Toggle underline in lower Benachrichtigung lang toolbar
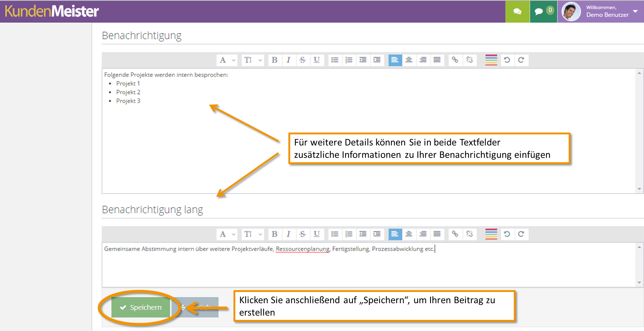Screen dimensions: 644x331 pos(316,234)
